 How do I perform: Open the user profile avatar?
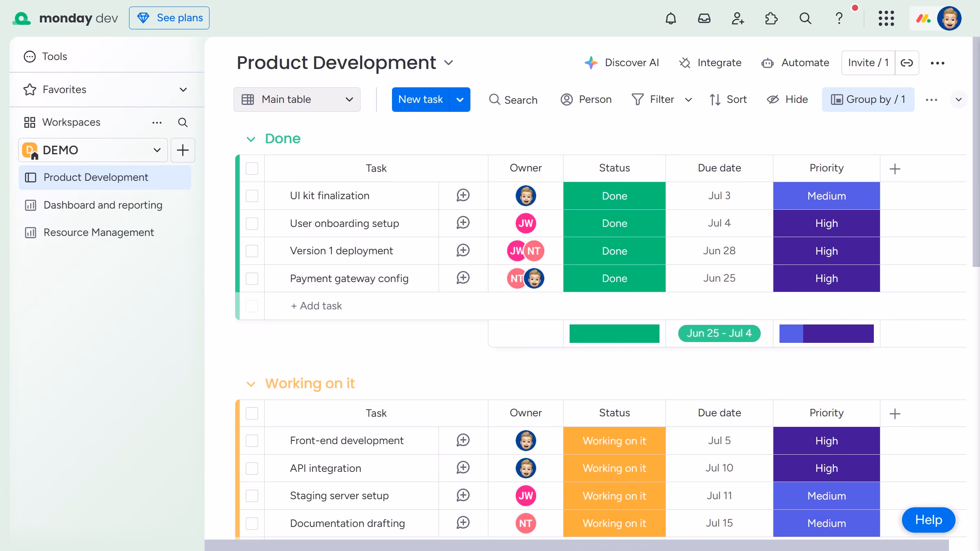(x=949, y=18)
